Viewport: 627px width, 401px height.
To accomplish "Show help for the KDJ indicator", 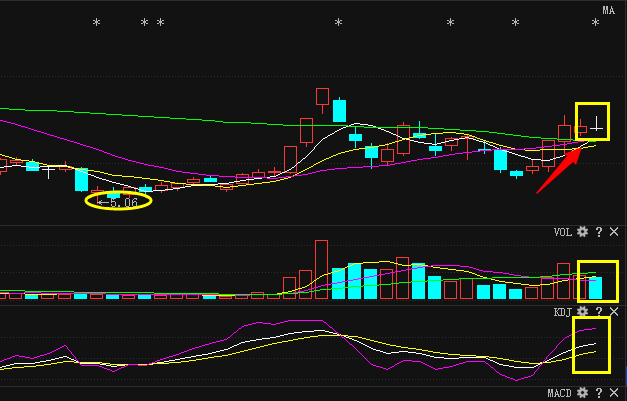I will (x=598, y=313).
